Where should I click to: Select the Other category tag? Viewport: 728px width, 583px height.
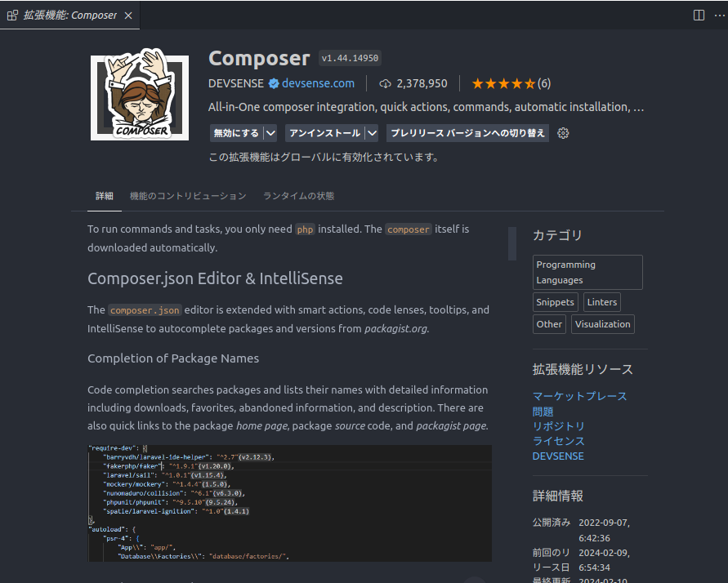pos(549,324)
